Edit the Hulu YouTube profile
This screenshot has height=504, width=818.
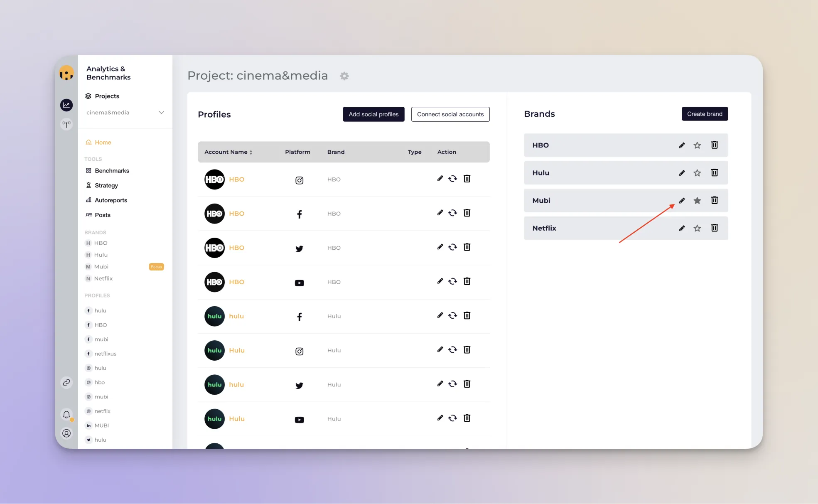[440, 418]
